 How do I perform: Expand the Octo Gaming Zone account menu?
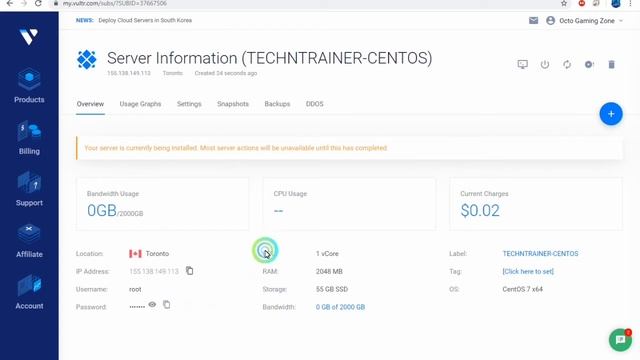(x=591, y=20)
